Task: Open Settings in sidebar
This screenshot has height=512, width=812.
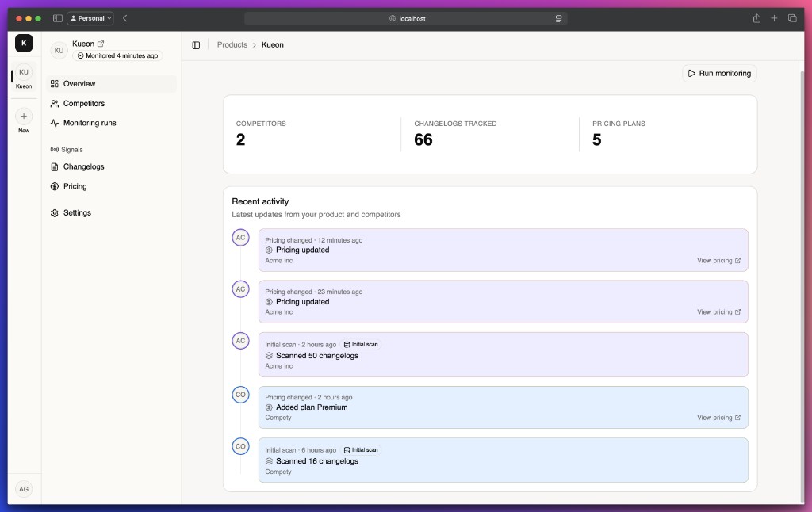Action: point(111,212)
